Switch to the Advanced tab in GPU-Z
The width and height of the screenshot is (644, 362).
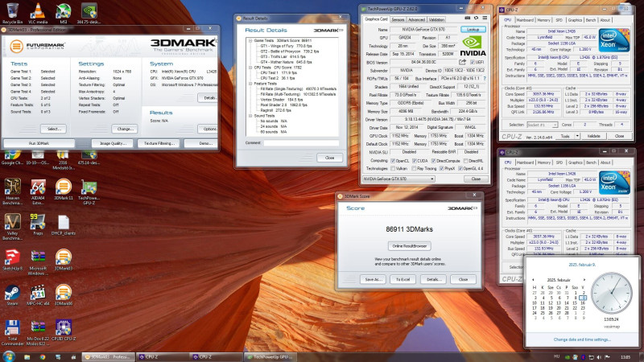pyautogui.click(x=416, y=19)
